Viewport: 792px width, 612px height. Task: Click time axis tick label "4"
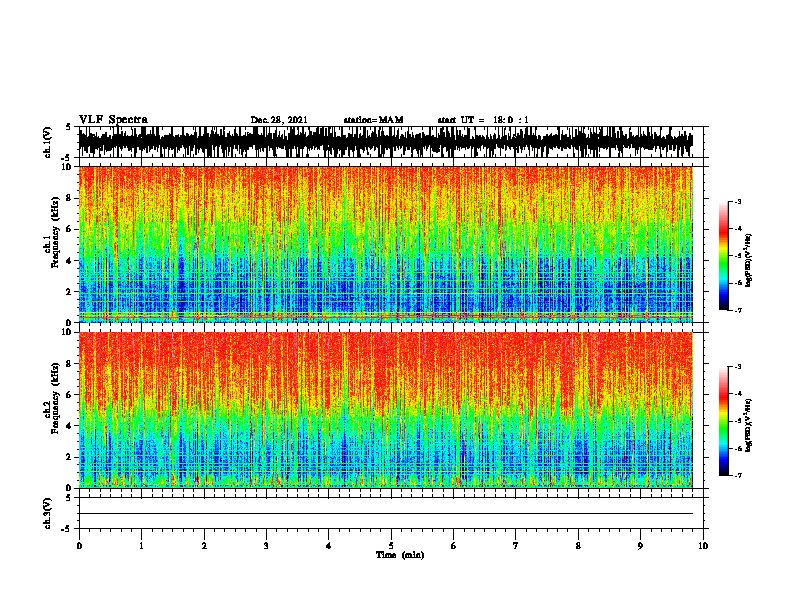(329, 545)
